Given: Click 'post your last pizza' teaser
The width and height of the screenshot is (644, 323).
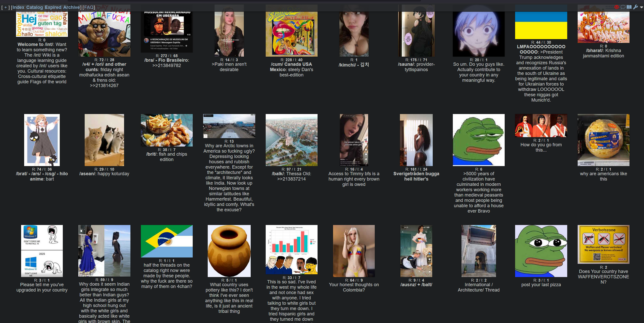Looking at the screenshot, I should tap(541, 285).
